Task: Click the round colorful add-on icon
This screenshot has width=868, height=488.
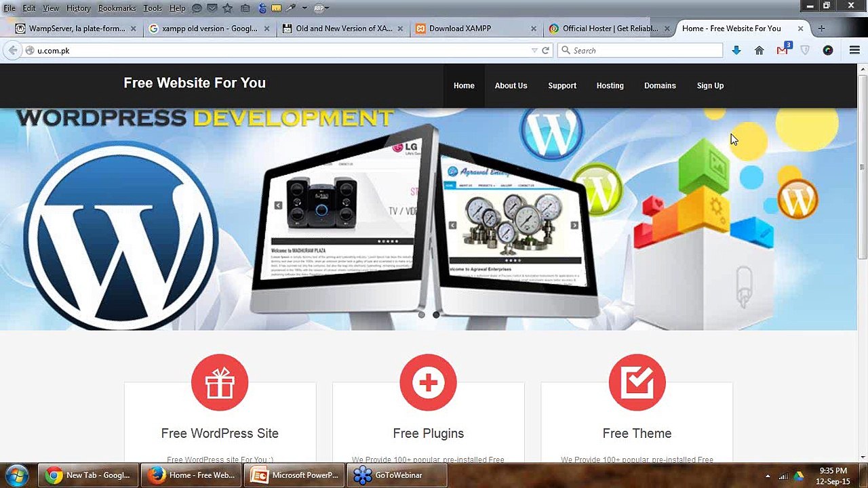Action: click(x=827, y=50)
